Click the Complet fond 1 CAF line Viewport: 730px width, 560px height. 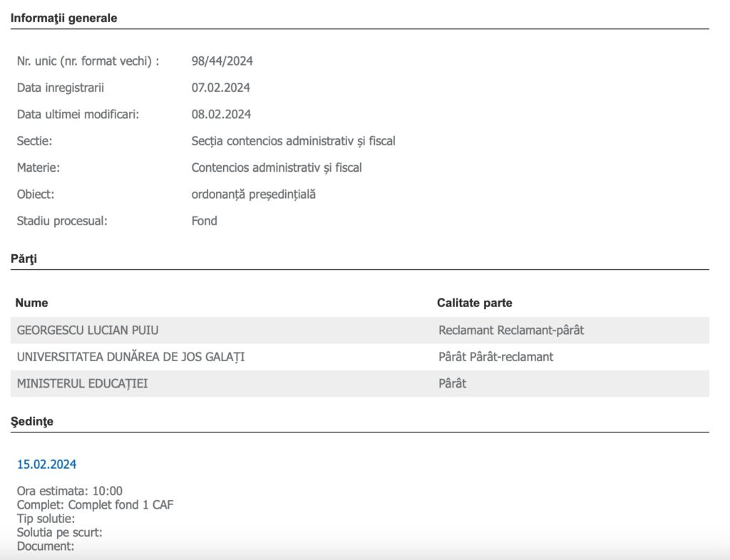(x=96, y=505)
